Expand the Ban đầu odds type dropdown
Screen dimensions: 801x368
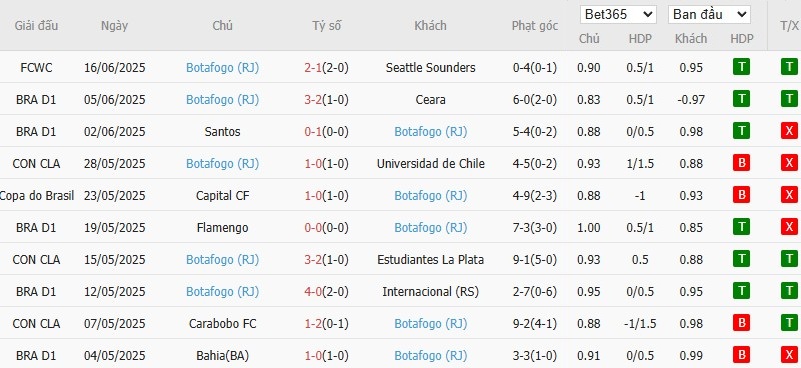coord(709,14)
